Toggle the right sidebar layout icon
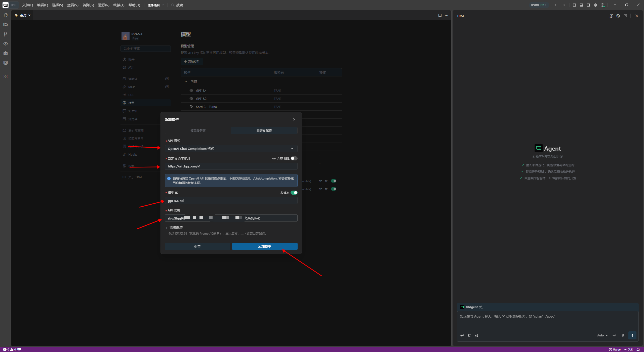The image size is (644, 352). point(588,5)
